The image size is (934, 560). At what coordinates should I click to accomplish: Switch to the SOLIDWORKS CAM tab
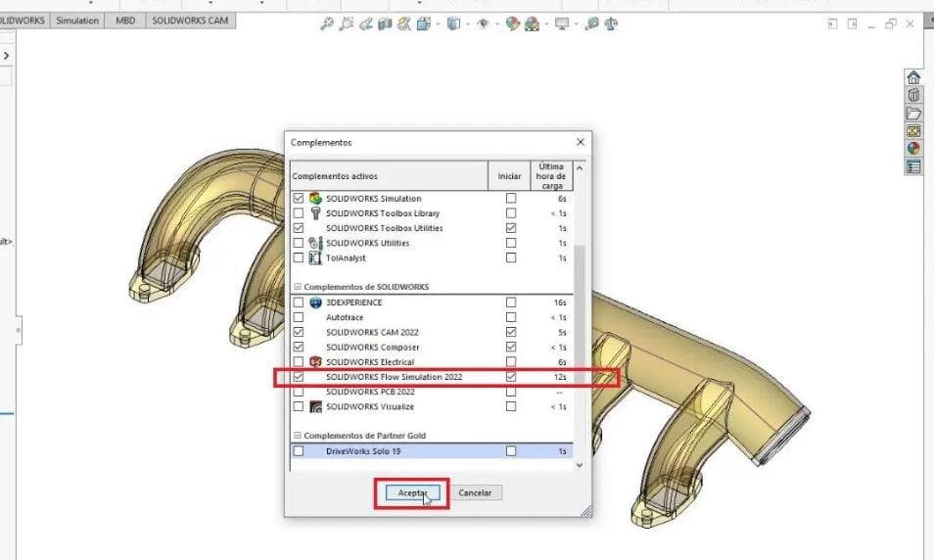click(x=190, y=21)
